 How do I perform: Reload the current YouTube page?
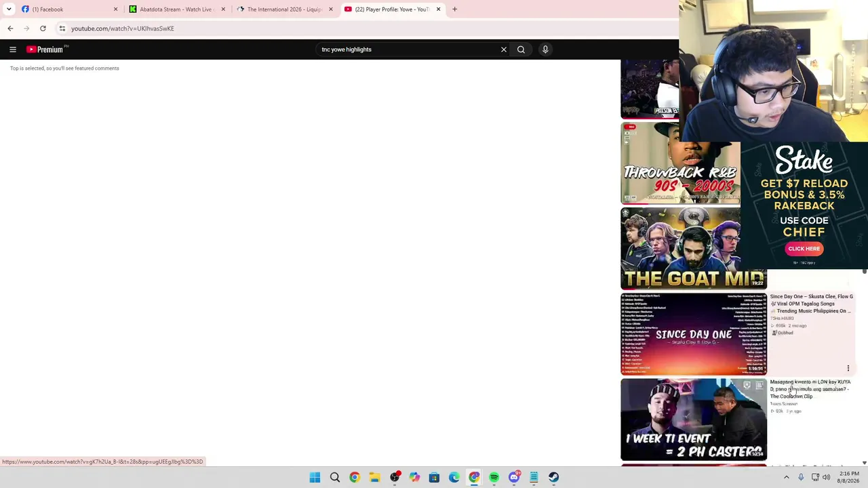point(43,28)
